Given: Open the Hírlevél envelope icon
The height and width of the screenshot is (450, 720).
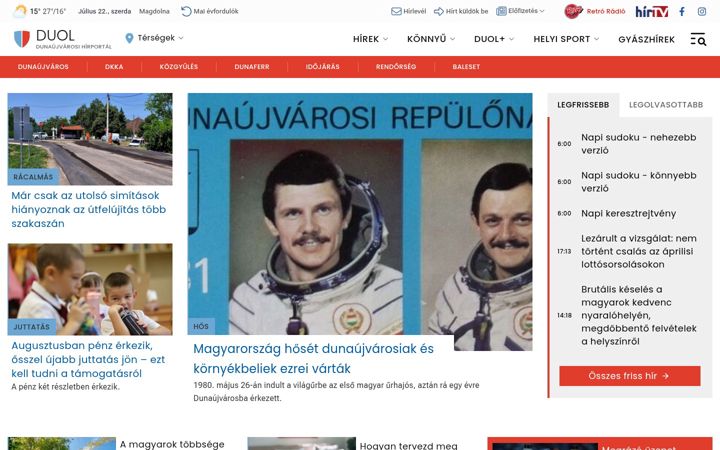Looking at the screenshot, I should pyautogui.click(x=396, y=11).
